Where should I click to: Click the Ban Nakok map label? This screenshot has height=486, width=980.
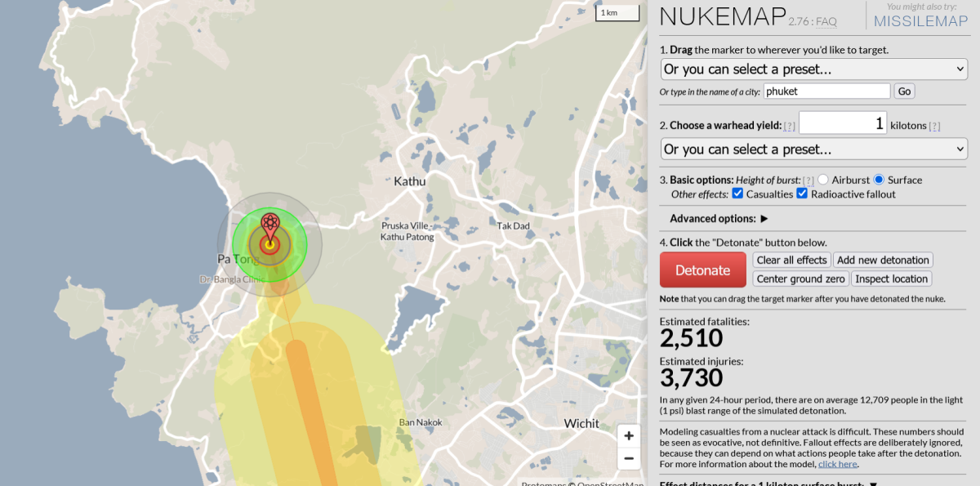click(x=421, y=422)
